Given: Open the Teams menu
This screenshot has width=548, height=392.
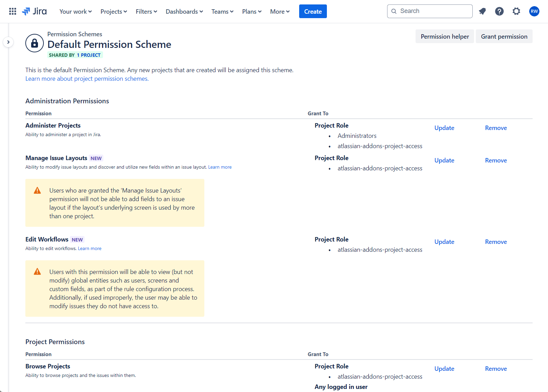Looking at the screenshot, I should tap(222, 11).
